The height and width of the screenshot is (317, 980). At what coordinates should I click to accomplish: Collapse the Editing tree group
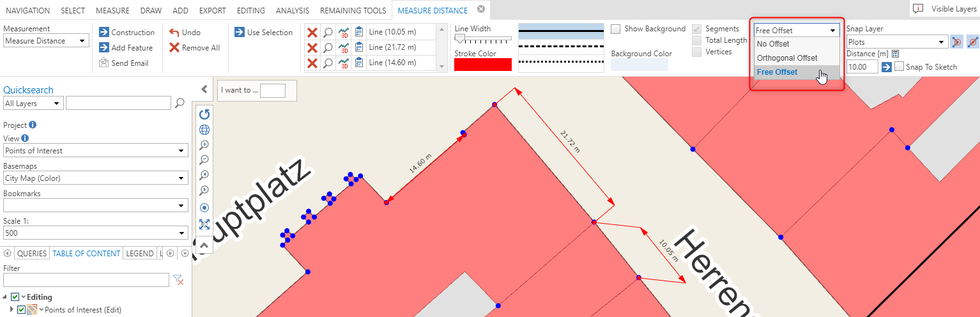(x=6, y=297)
